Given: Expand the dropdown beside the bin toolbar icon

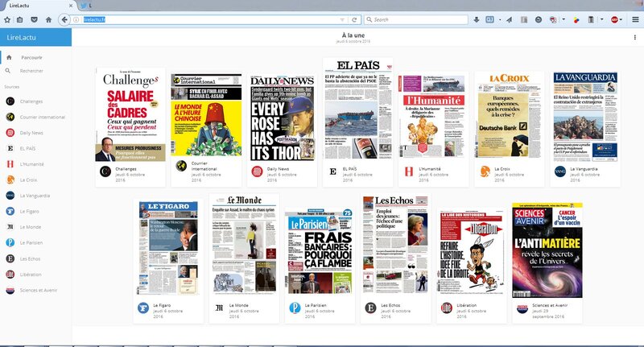Looking at the screenshot, I should coord(601,19).
